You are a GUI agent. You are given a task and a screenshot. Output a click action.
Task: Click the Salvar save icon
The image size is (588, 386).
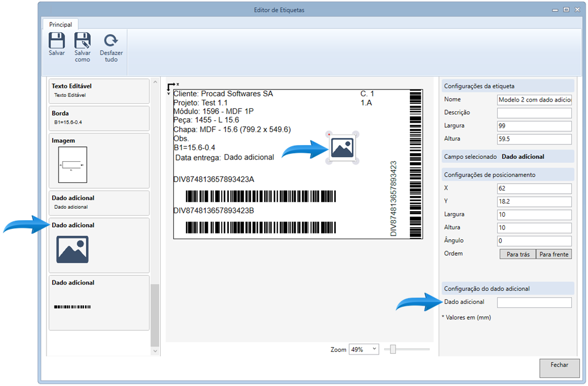point(57,40)
